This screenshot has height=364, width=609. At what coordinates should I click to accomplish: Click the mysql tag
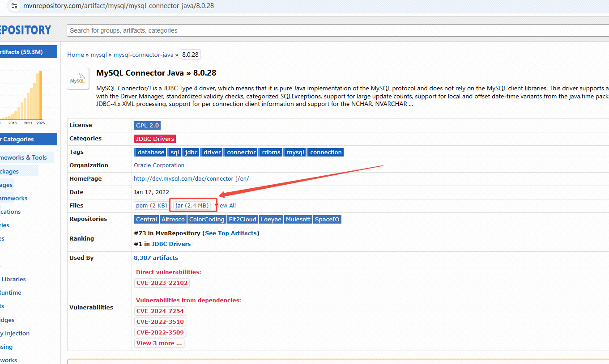tap(295, 152)
